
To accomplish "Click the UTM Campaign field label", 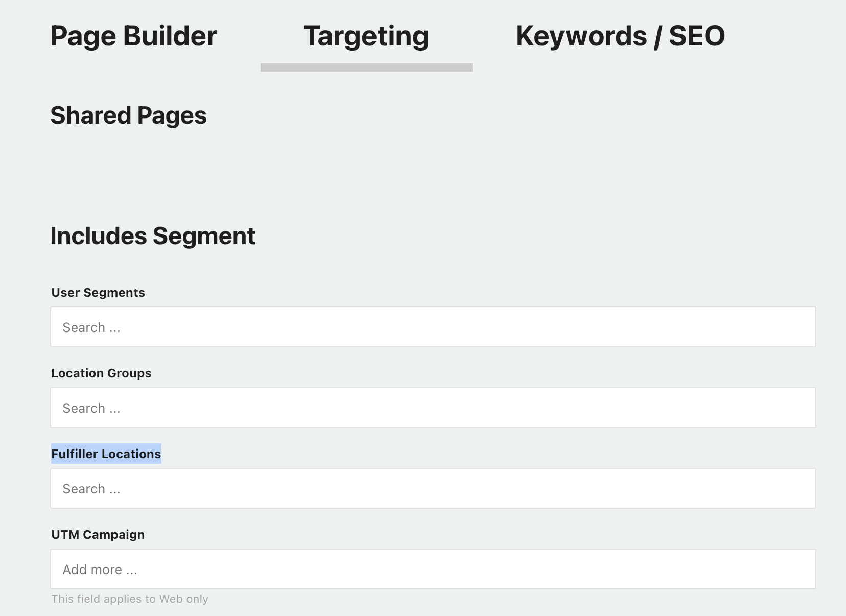I will click(x=98, y=535).
